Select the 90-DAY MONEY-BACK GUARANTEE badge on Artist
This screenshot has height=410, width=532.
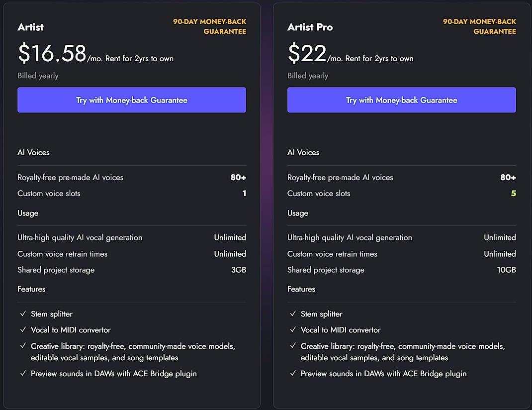(x=209, y=26)
